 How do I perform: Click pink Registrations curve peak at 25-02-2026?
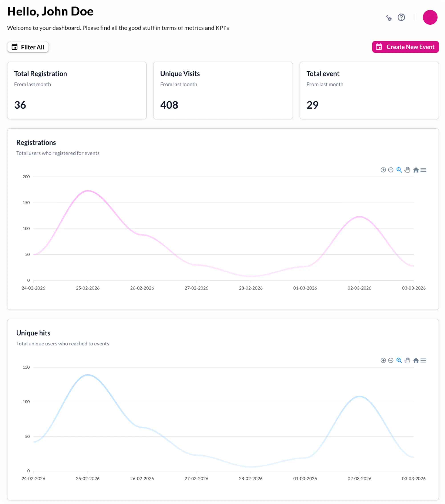[x=88, y=191]
